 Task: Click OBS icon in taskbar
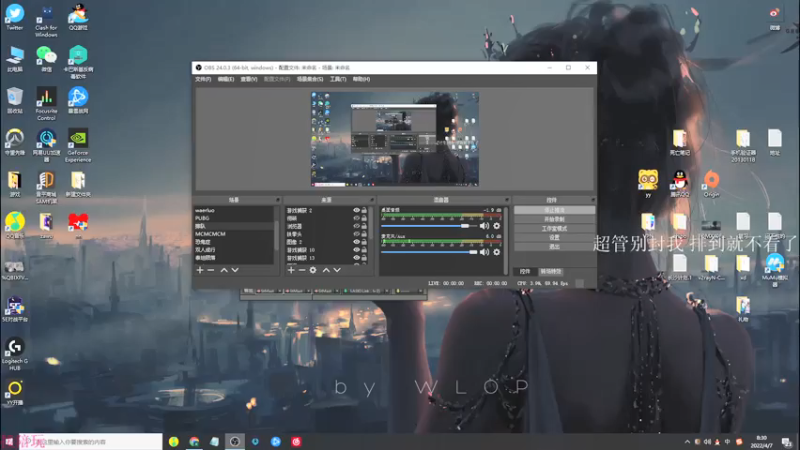pyautogui.click(x=235, y=442)
